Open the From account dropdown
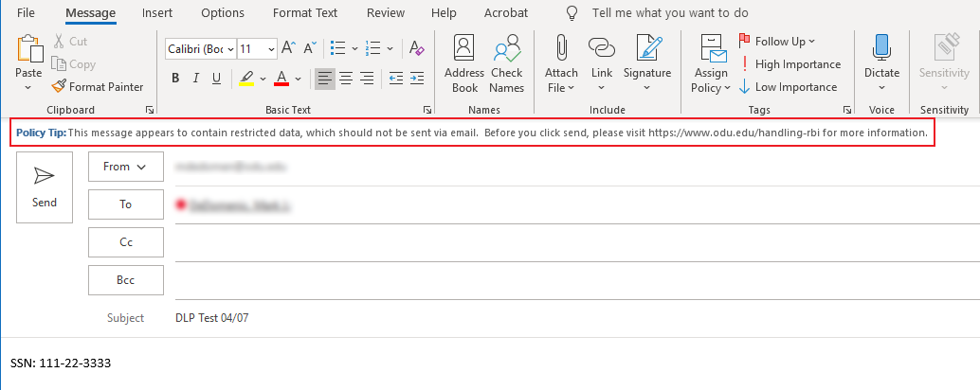980x390 pixels. point(125,167)
